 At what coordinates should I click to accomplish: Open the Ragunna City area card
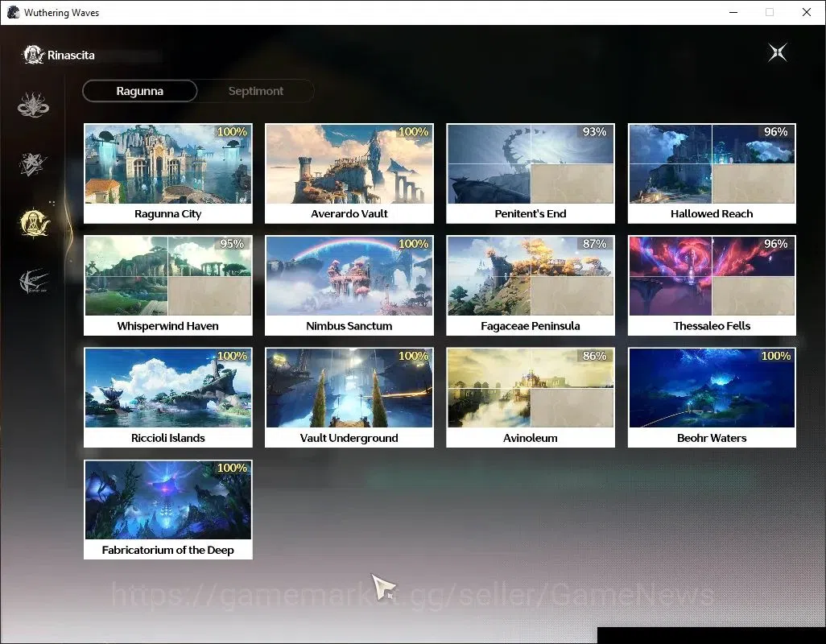[x=168, y=174]
